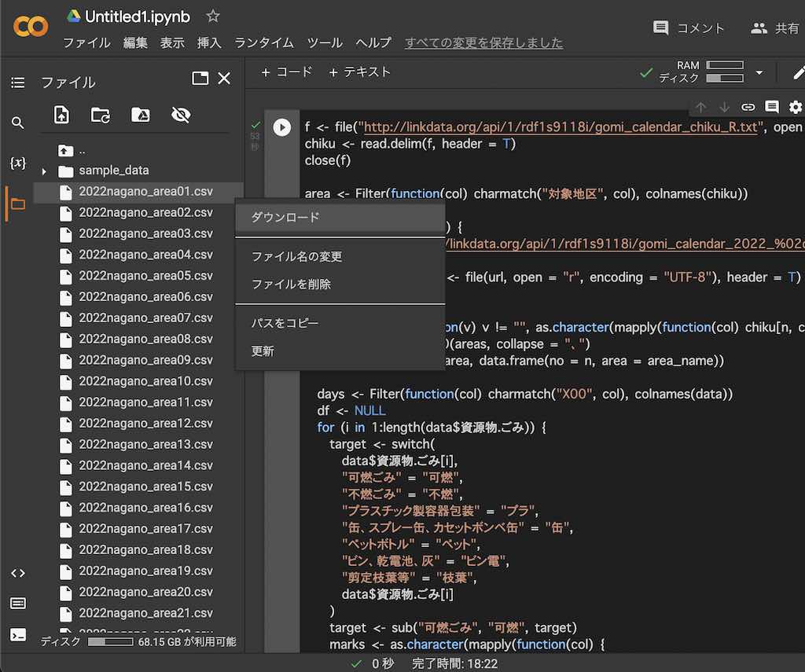The height and width of the screenshot is (672, 805).
Task: Refresh the file browser folder
Action: [x=101, y=116]
